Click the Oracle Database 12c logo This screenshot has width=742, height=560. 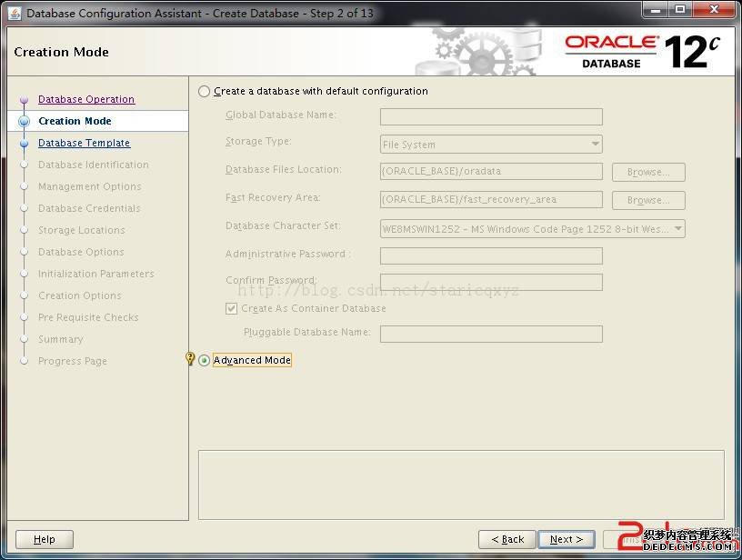642,52
